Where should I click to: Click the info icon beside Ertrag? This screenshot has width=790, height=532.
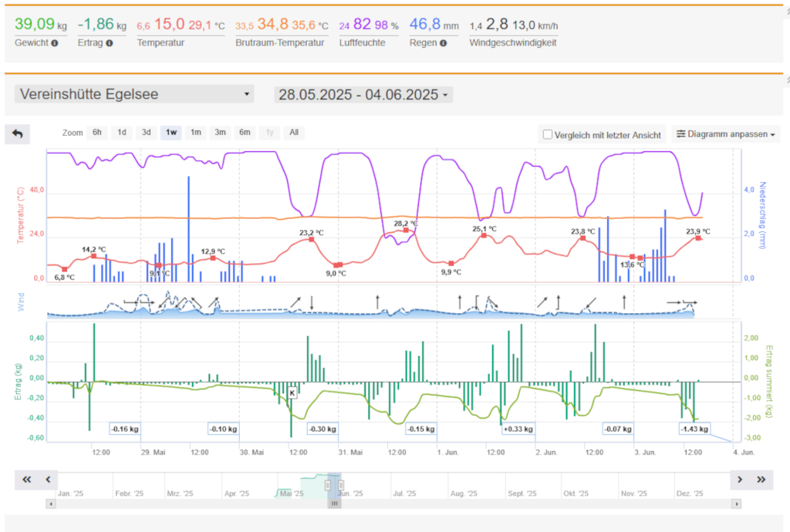110,42
